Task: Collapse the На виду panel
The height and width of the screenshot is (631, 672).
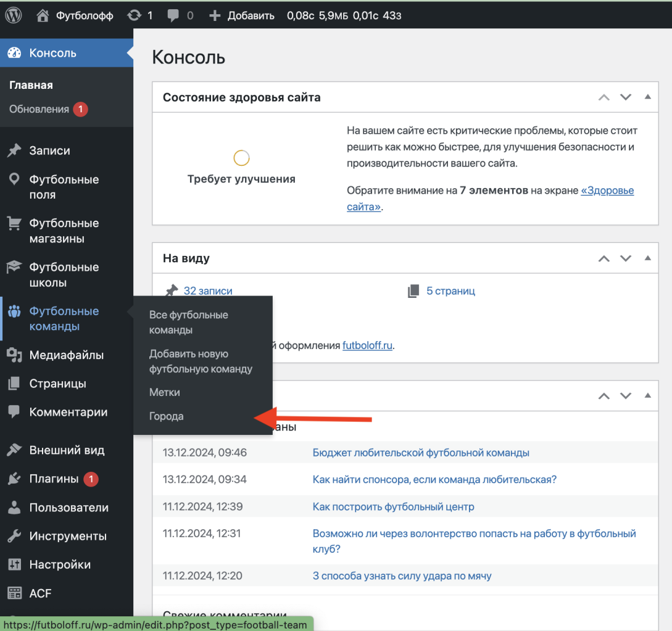Action: [x=647, y=258]
